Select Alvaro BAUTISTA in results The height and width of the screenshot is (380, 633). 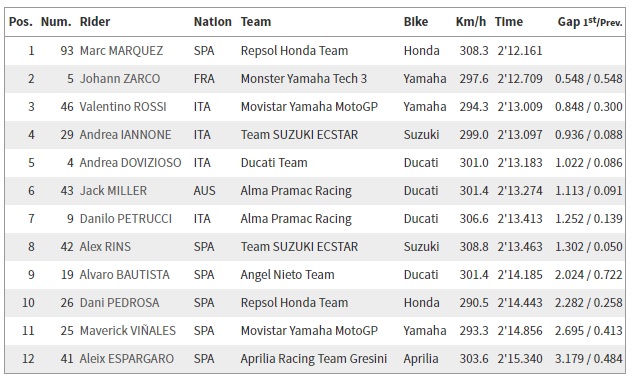point(125,275)
